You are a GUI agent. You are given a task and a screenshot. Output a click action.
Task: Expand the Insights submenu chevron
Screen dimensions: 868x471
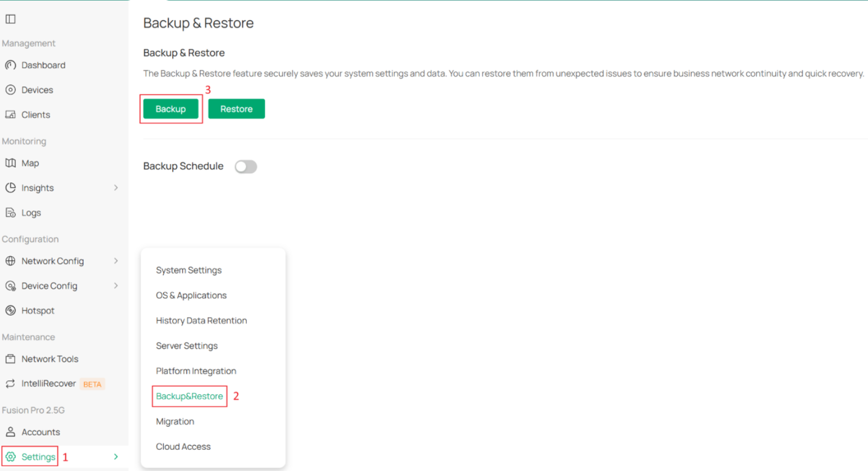pos(116,188)
